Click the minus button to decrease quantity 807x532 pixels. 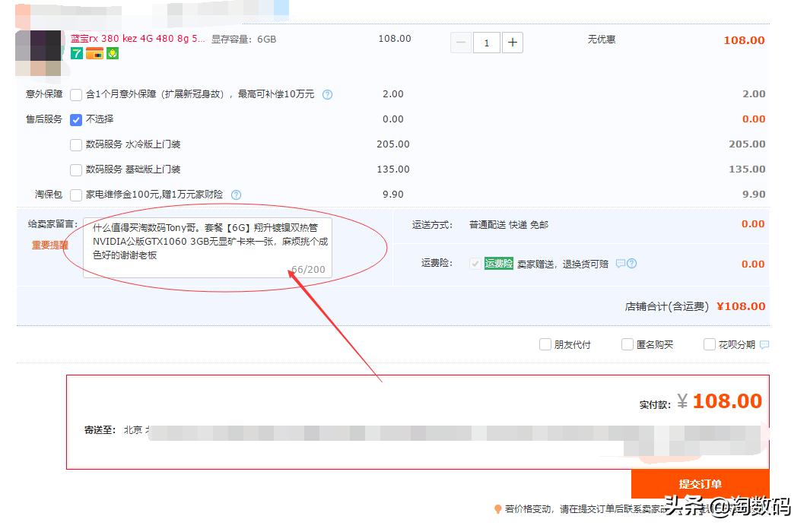coord(461,43)
